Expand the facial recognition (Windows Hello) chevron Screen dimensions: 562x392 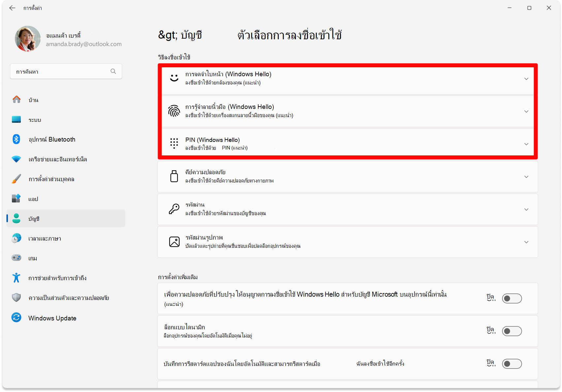(526, 79)
